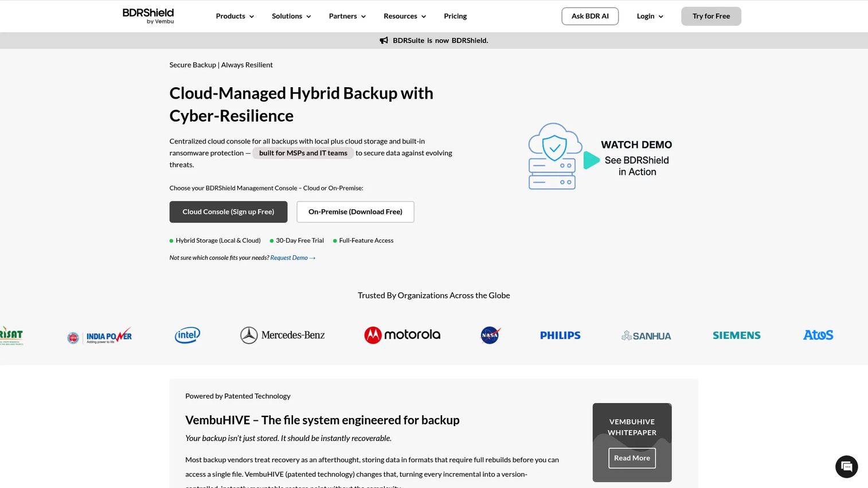Screen dimensions: 868x488
Task: Open the live chat widget
Action: point(846,466)
